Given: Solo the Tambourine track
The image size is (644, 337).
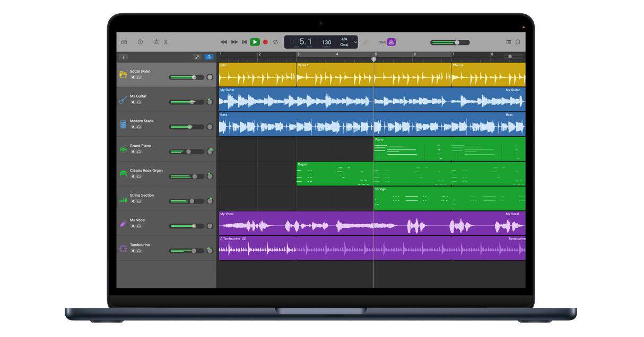Looking at the screenshot, I should pos(139,251).
